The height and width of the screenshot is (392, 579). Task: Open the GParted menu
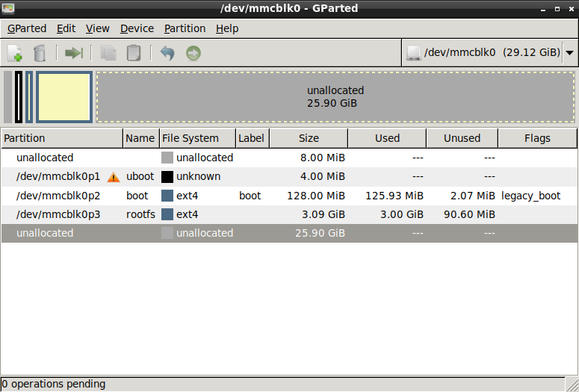point(27,28)
